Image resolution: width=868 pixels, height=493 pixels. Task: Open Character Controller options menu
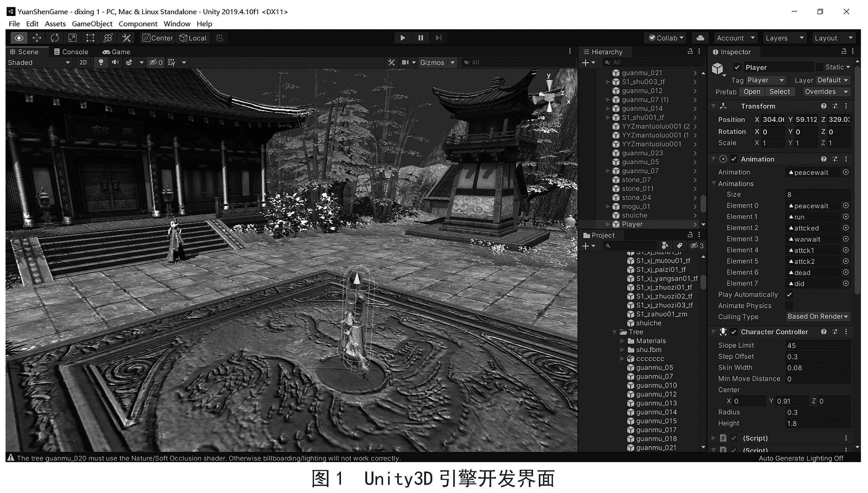point(846,332)
